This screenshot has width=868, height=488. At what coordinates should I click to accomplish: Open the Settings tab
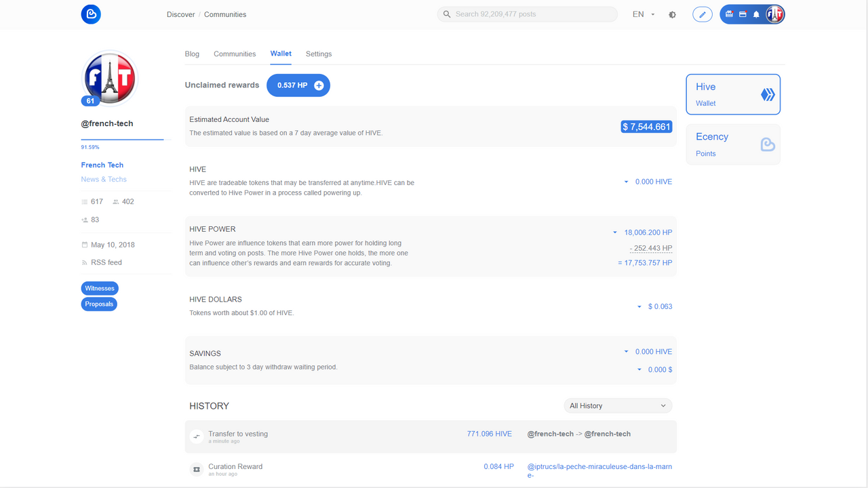[x=319, y=54]
